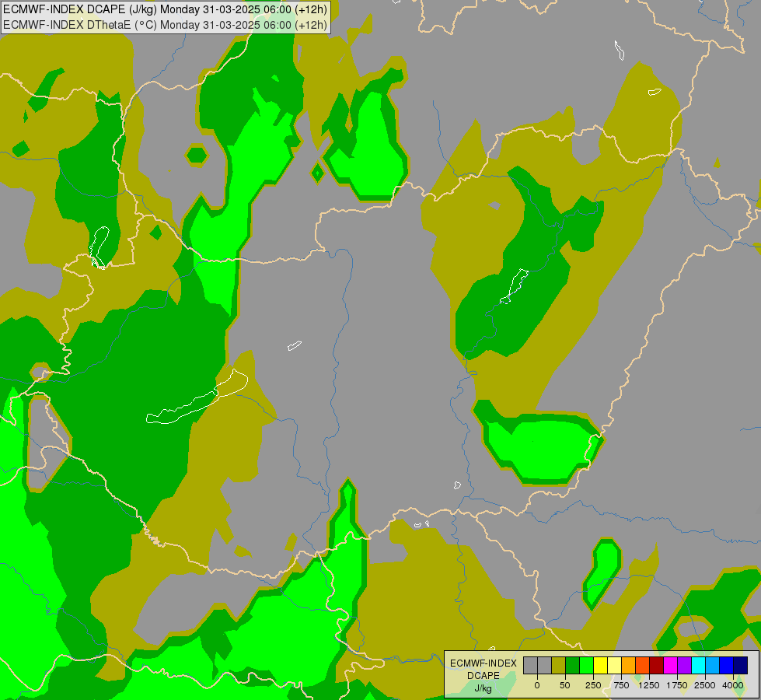Choose the dark red legend swatch after 1250
The height and width of the screenshot is (700, 761).
pos(657,665)
